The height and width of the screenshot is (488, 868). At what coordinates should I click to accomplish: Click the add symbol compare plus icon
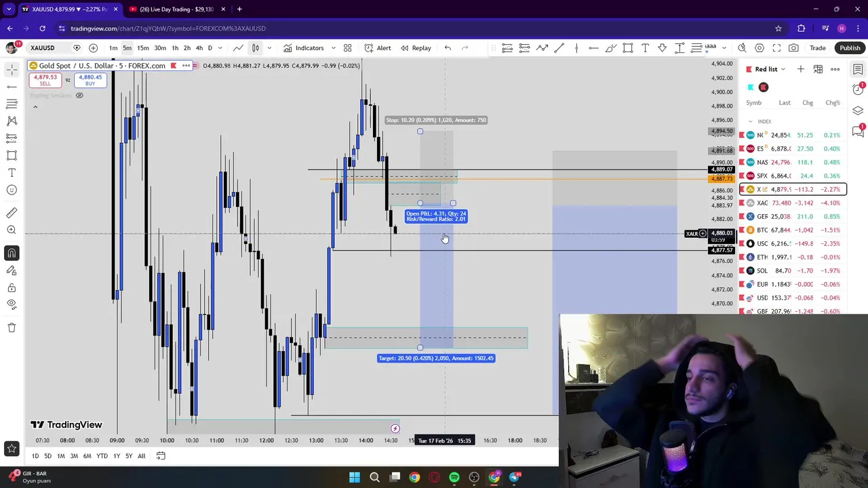pos(93,48)
